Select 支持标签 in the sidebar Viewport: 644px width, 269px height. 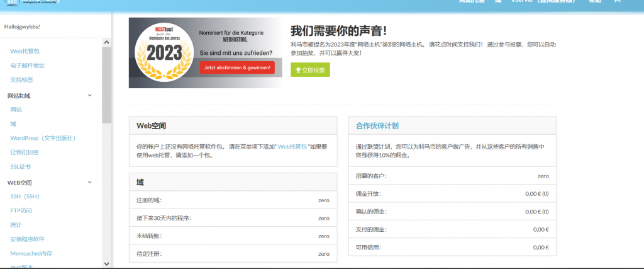22,80
